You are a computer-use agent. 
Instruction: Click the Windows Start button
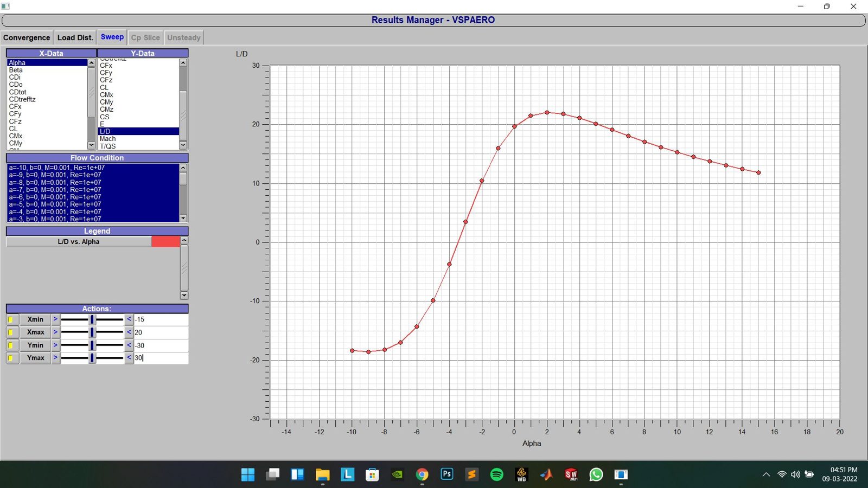[x=248, y=474]
